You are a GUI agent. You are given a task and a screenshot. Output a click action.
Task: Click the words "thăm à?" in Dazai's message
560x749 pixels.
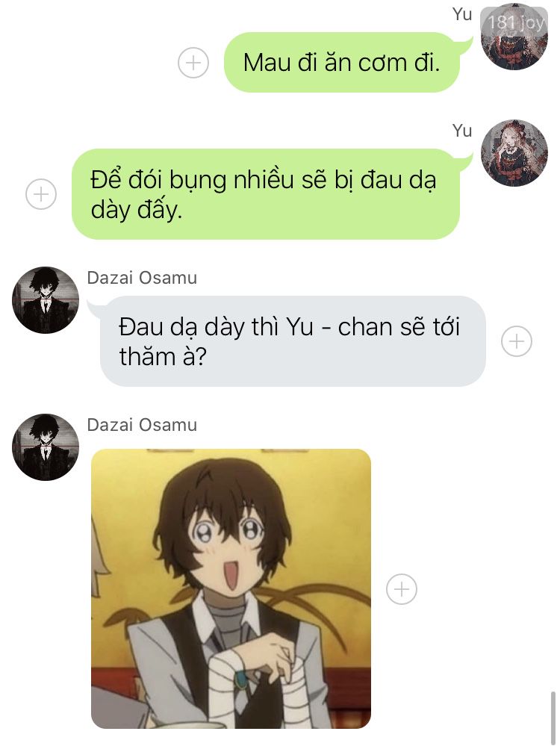tap(163, 357)
